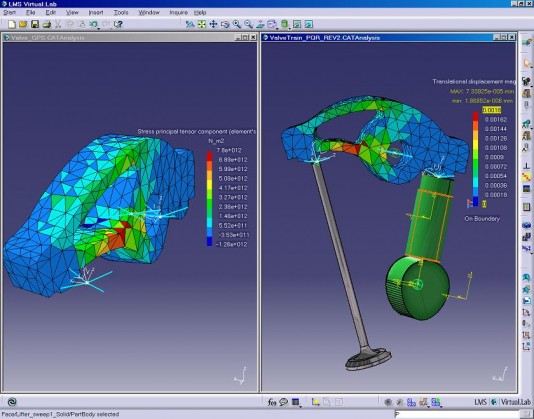Click the red swatch in stress legend
534x419 pixels.
[x=209, y=156]
